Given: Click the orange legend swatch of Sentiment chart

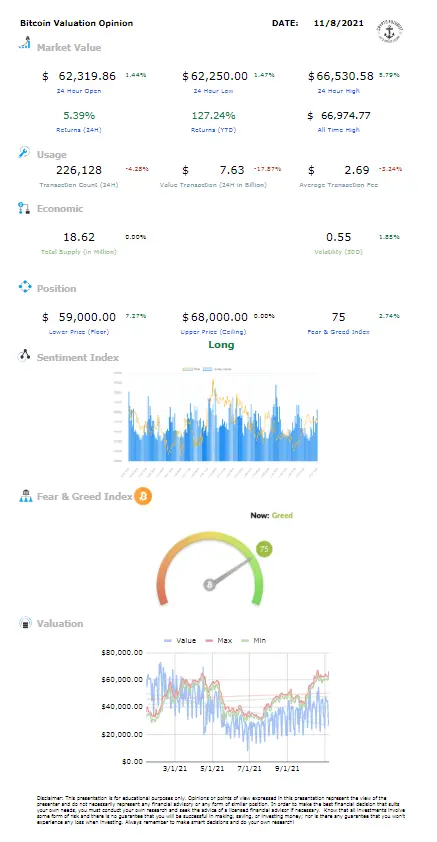Looking at the screenshot, I should [x=187, y=369].
